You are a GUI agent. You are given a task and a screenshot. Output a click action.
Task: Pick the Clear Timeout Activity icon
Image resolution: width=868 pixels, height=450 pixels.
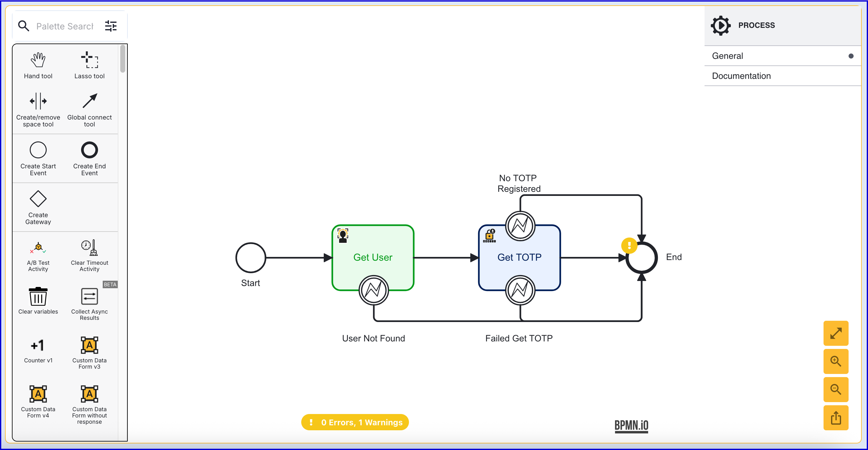tap(89, 248)
